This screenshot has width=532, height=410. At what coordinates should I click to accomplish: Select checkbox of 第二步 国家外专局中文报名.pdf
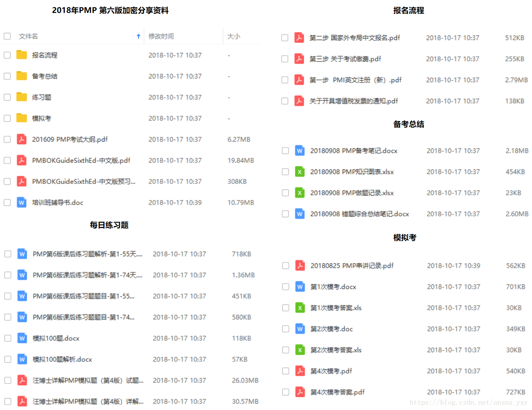(285, 38)
